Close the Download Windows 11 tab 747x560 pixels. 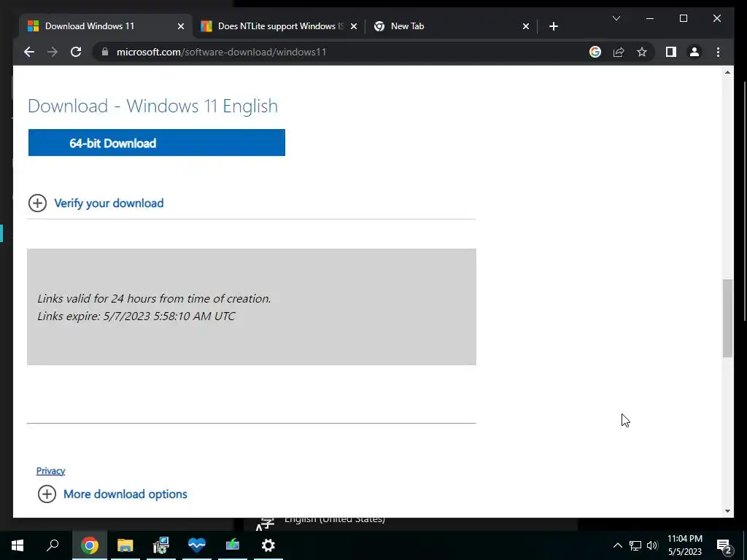click(x=181, y=26)
